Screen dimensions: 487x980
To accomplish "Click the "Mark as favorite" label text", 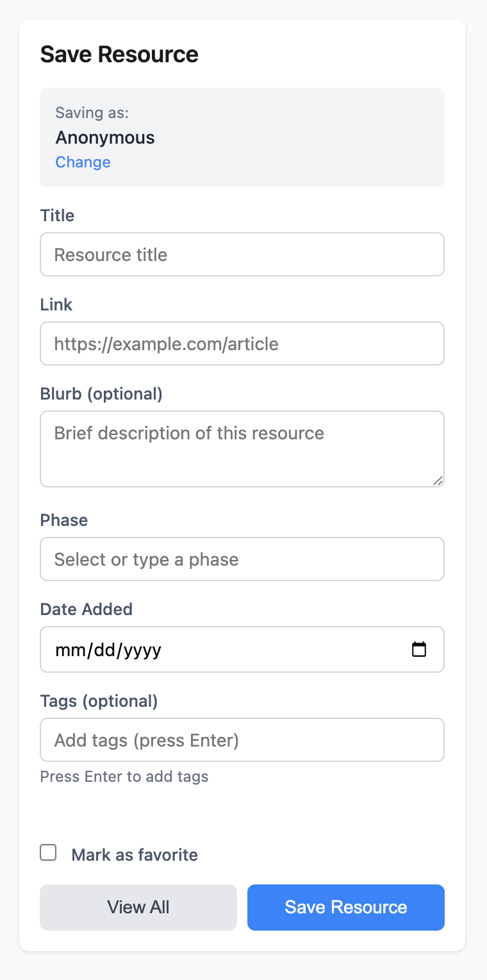I will (135, 854).
